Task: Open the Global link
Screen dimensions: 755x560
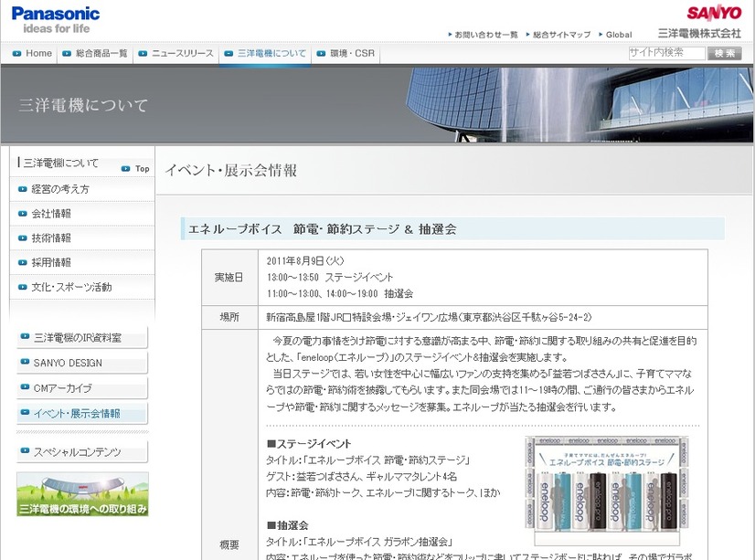Action: click(x=615, y=35)
